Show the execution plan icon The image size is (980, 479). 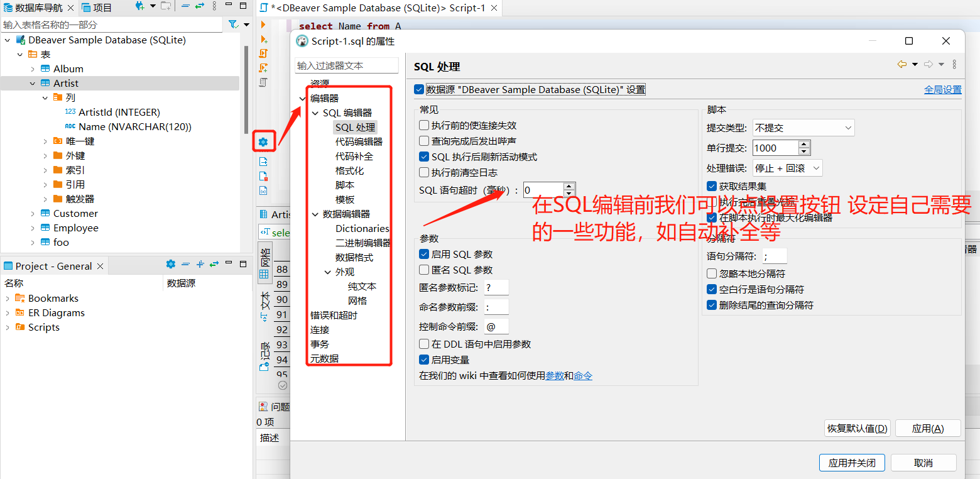263,82
